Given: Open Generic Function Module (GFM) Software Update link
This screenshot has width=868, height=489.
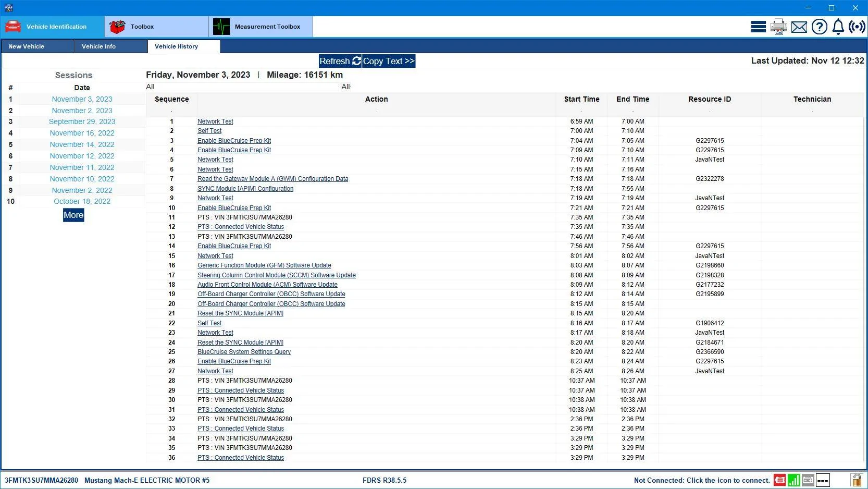Looking at the screenshot, I should click(x=264, y=265).
